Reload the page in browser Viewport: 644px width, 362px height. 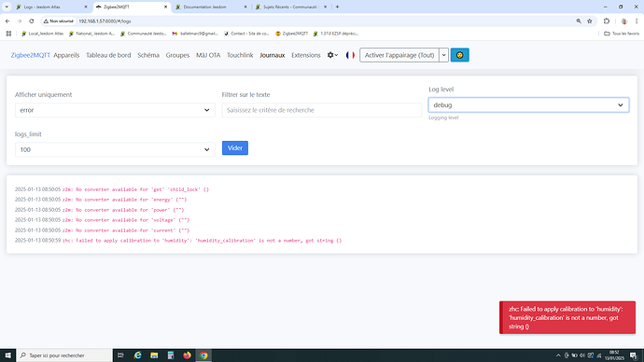coord(31,21)
